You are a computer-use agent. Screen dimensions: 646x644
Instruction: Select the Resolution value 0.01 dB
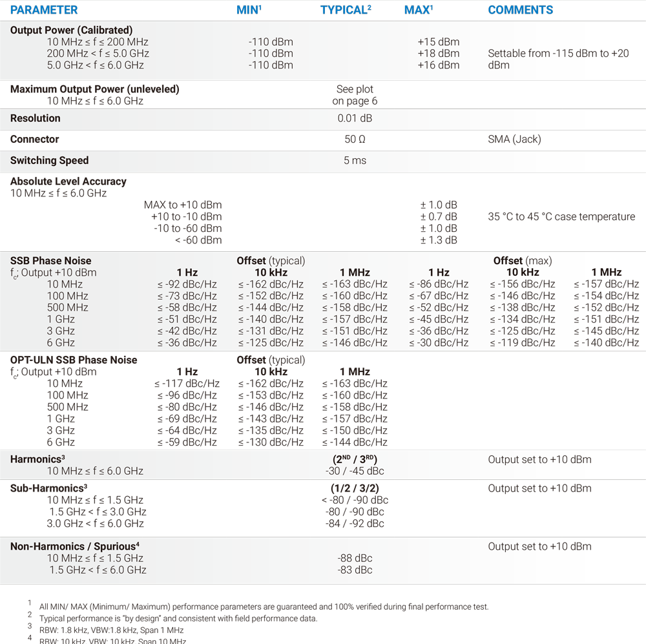coord(355,119)
